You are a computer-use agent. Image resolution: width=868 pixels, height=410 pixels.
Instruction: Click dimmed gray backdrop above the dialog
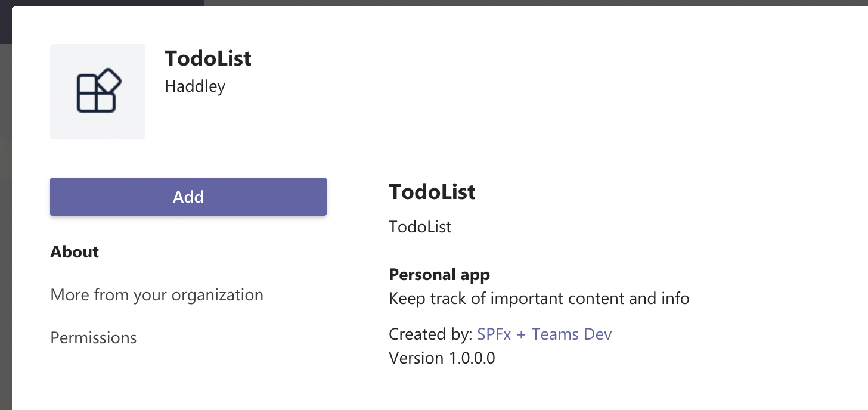tap(537, 2)
